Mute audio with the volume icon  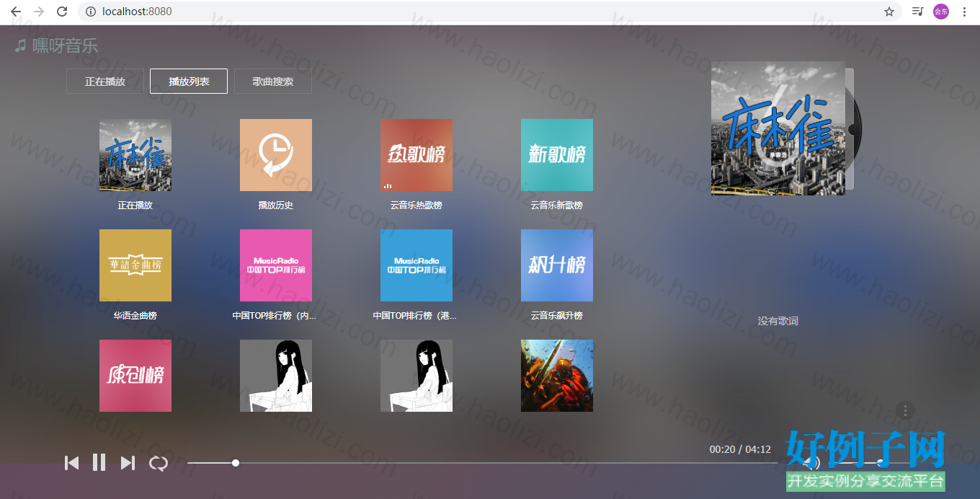coord(812,463)
